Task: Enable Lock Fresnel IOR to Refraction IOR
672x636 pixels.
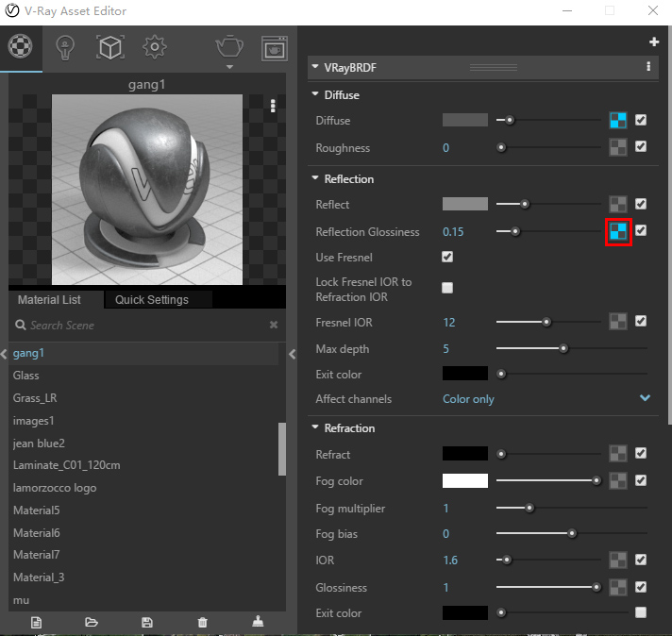Action: 447,288
